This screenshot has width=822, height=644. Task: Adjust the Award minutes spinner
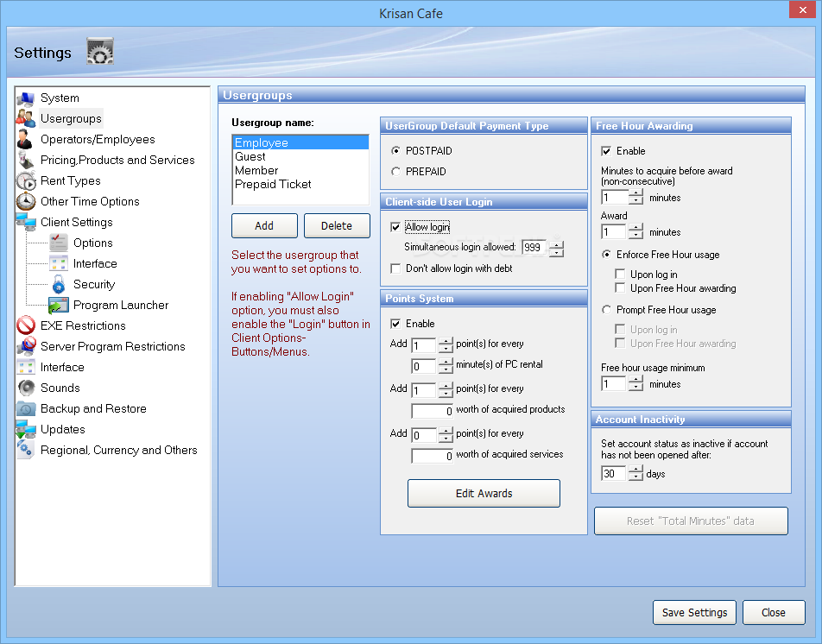pos(635,231)
